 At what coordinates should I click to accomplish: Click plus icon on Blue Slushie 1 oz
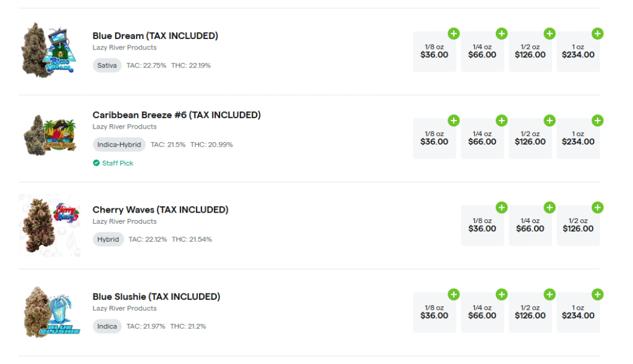[x=597, y=295]
